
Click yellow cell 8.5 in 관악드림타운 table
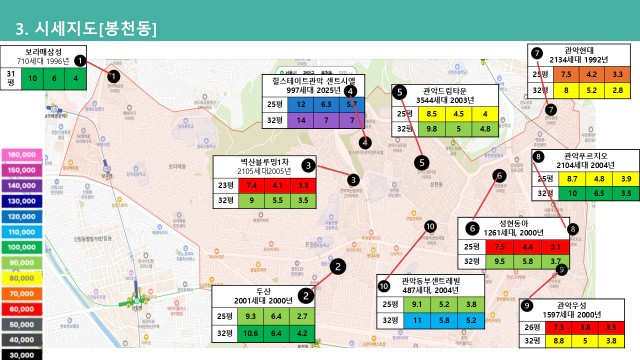click(431, 114)
